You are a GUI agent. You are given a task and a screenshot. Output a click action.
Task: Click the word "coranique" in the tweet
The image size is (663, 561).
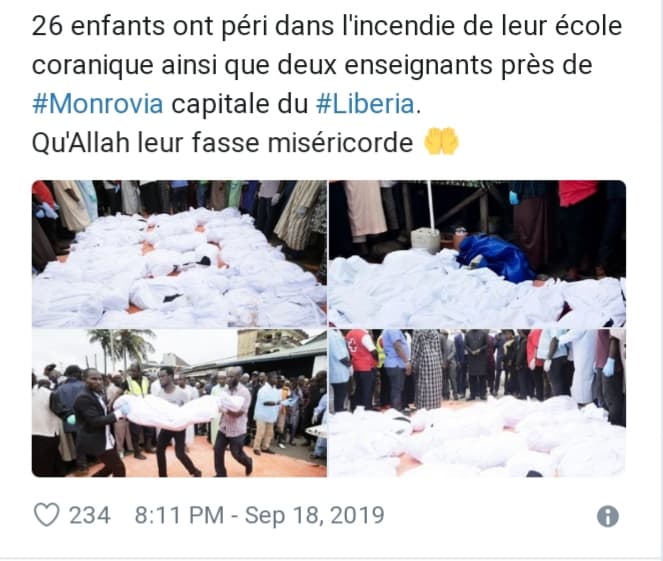point(93,66)
